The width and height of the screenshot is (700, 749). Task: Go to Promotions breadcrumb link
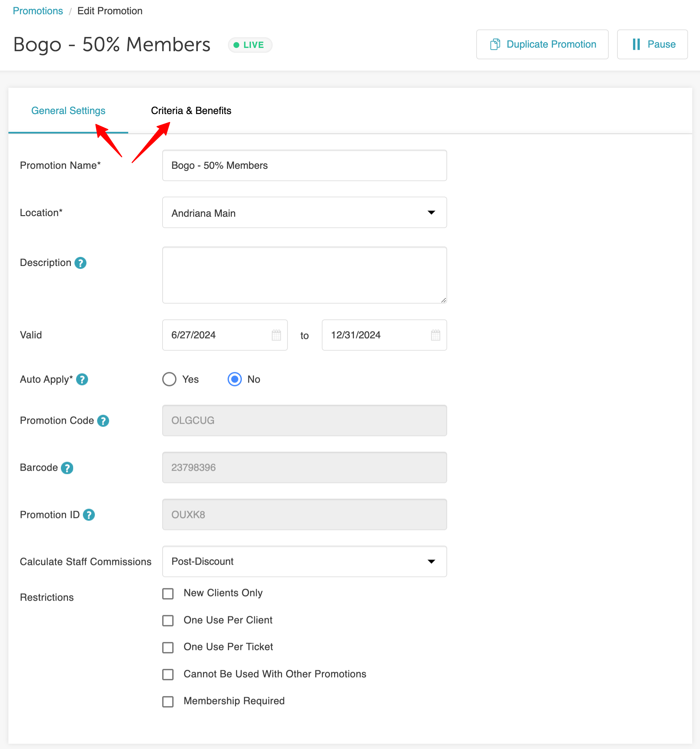click(x=38, y=11)
